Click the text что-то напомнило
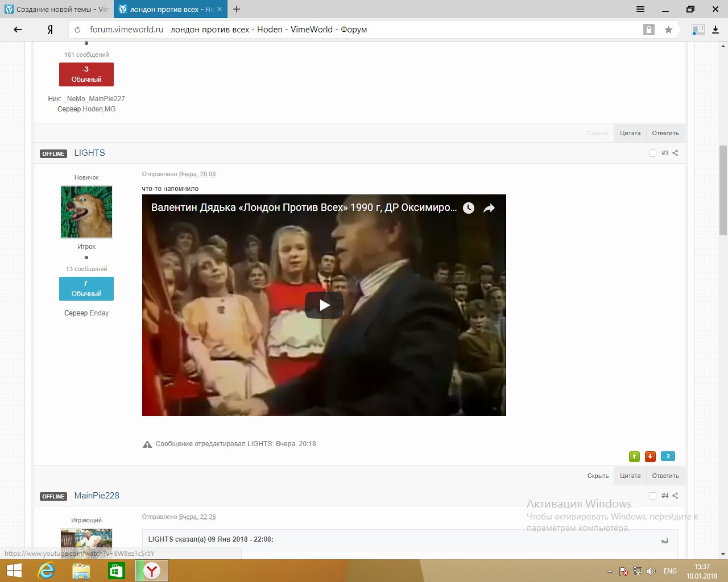 [x=170, y=189]
